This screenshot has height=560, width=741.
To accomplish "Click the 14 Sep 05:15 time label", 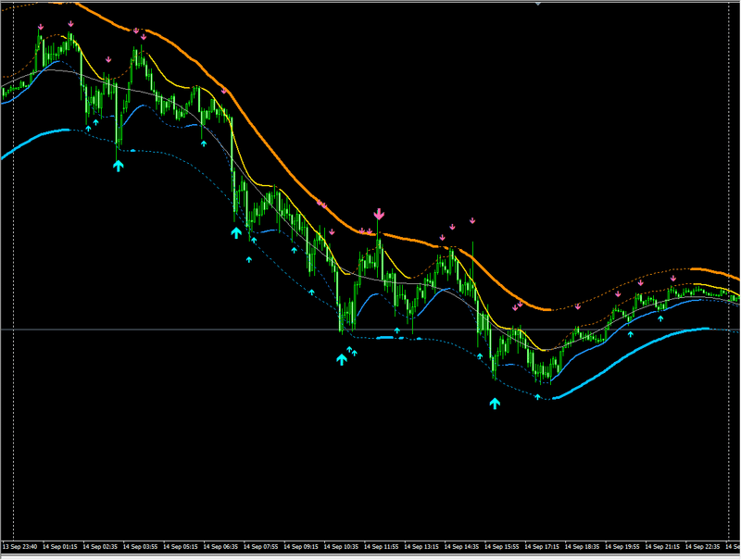I will [x=181, y=547].
